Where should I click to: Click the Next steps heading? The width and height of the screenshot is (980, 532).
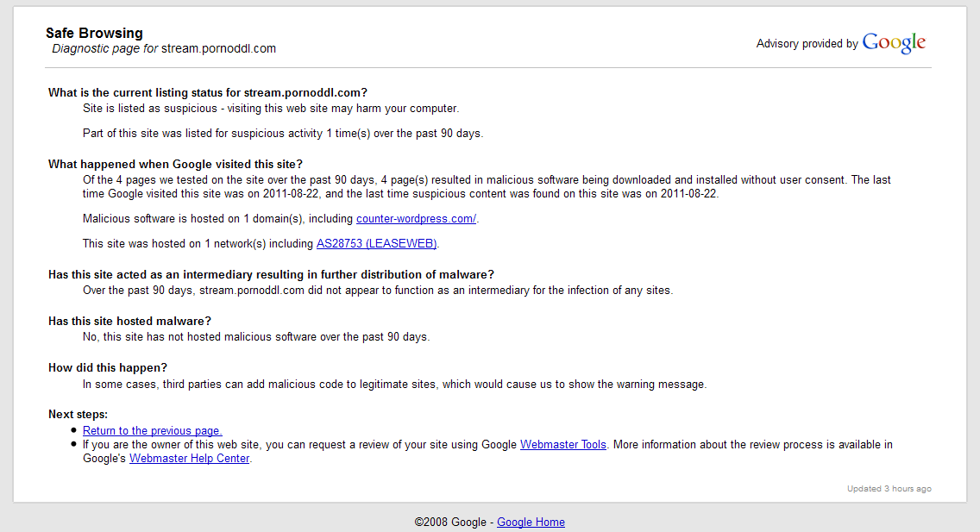tap(79, 415)
